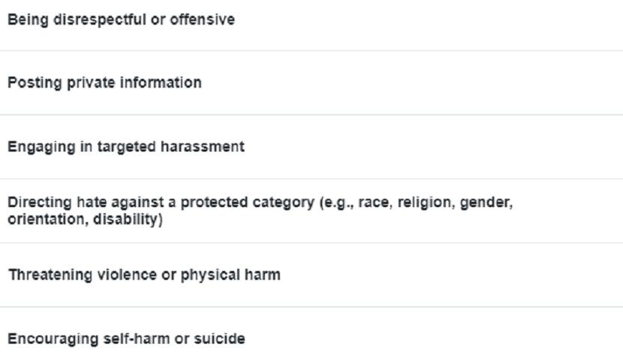
Task: Open the private information report row
Action: click(x=311, y=83)
